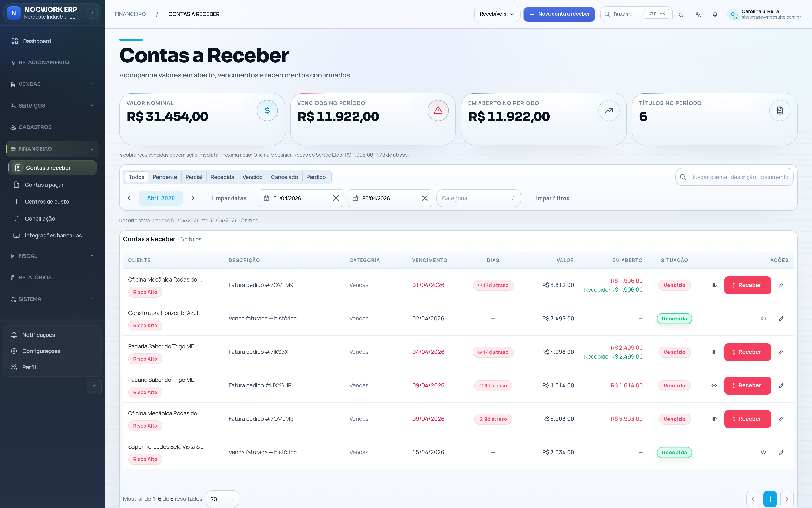Expand the RELACIONAMENTO sidebar section

[x=52, y=62]
